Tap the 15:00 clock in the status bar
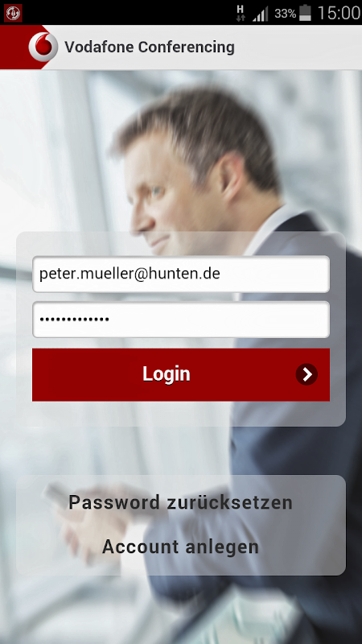Image resolution: width=362 pixels, height=644 pixels. point(339,13)
